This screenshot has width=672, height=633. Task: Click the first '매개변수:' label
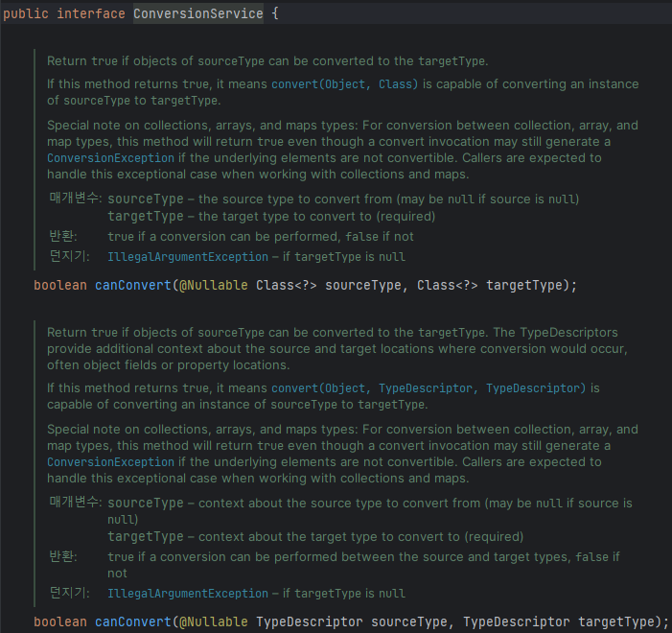[76, 199]
